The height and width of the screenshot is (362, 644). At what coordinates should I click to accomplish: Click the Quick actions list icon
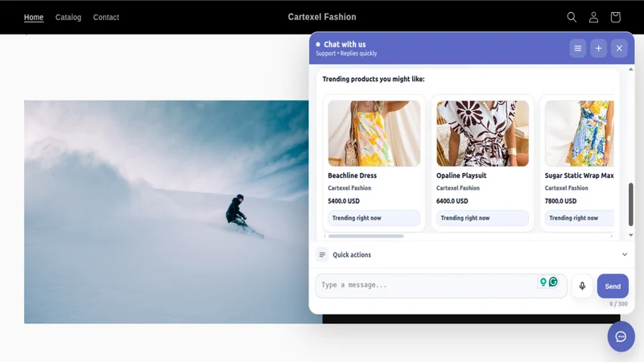[x=322, y=255]
